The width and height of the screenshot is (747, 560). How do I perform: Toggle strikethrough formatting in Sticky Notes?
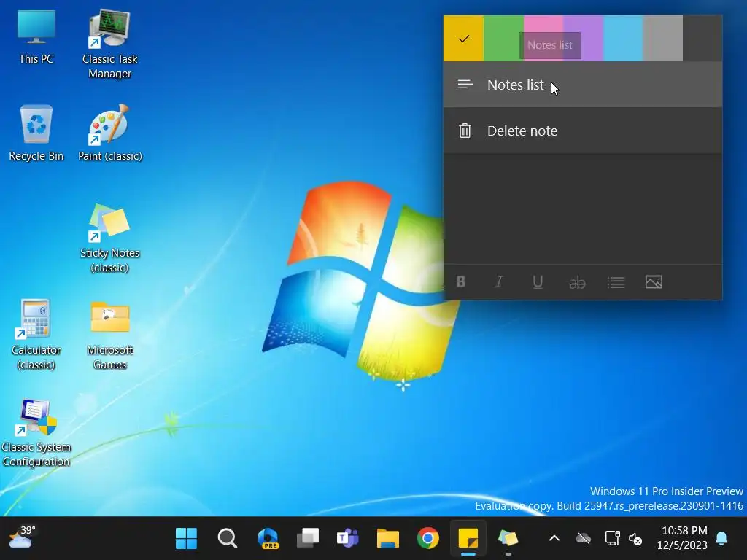pyautogui.click(x=577, y=282)
